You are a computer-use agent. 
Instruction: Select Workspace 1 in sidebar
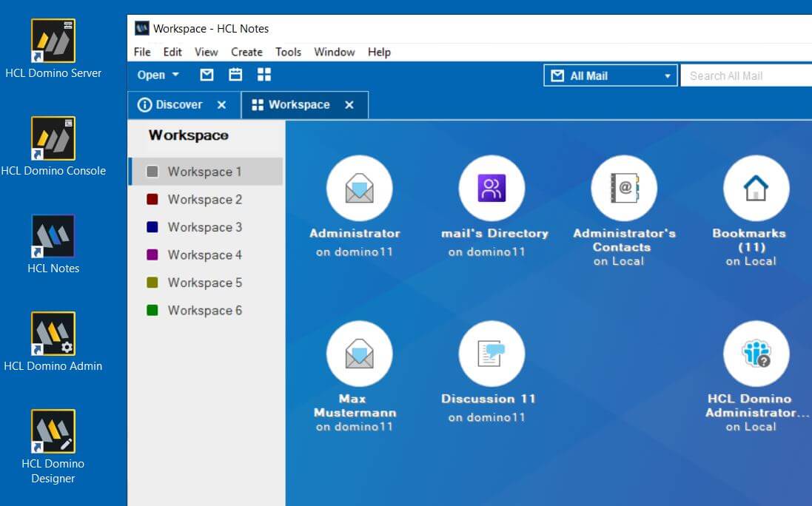click(206, 172)
